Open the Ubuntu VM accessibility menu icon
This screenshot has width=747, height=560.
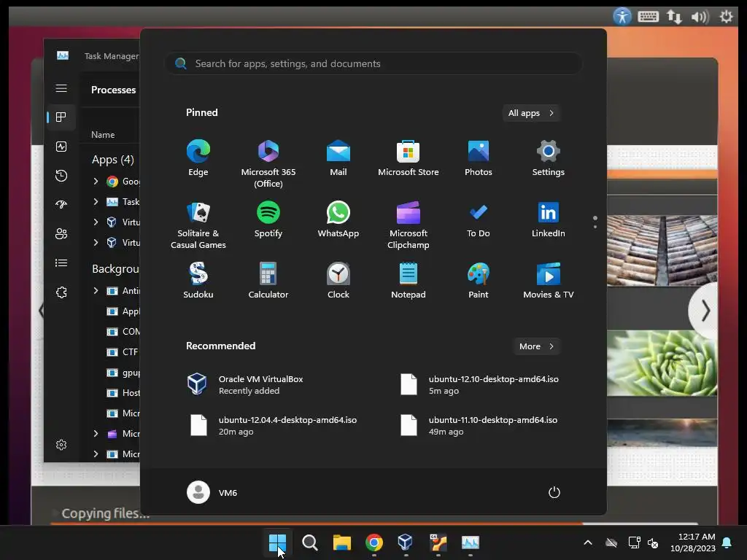622,17
